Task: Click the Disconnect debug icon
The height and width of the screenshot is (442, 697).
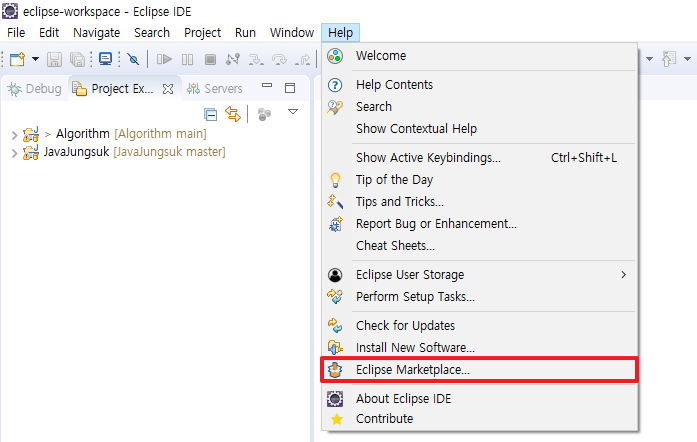Action: (233, 59)
